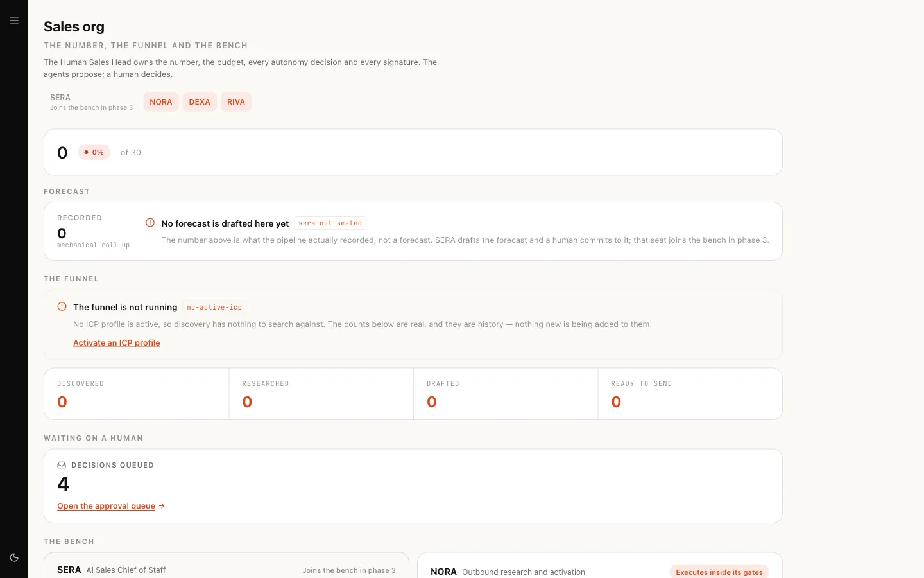
Task: Select the DEXA agent chip
Action: click(x=200, y=102)
